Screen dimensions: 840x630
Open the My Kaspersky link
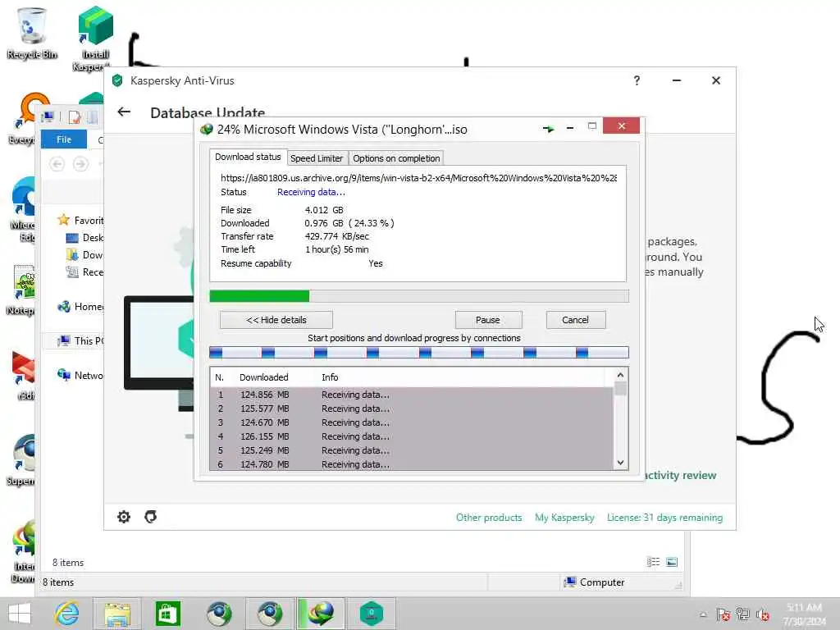click(x=564, y=518)
